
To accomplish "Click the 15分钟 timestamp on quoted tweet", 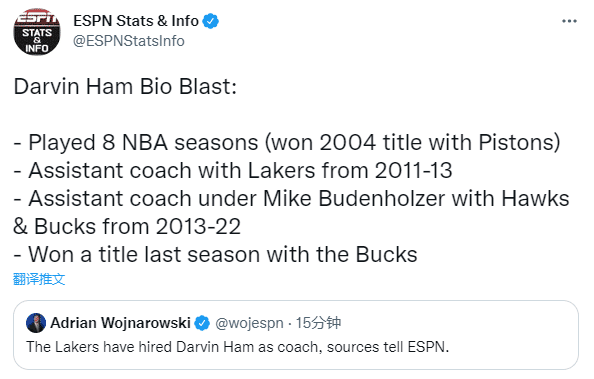I will pos(318,323).
